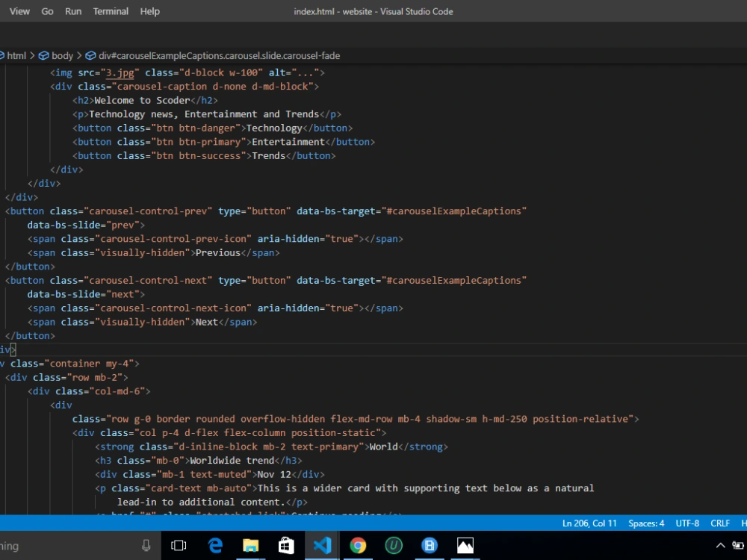Open Microsoft Edge from the taskbar
Image resolution: width=747 pixels, height=560 pixels.
pyautogui.click(x=215, y=545)
